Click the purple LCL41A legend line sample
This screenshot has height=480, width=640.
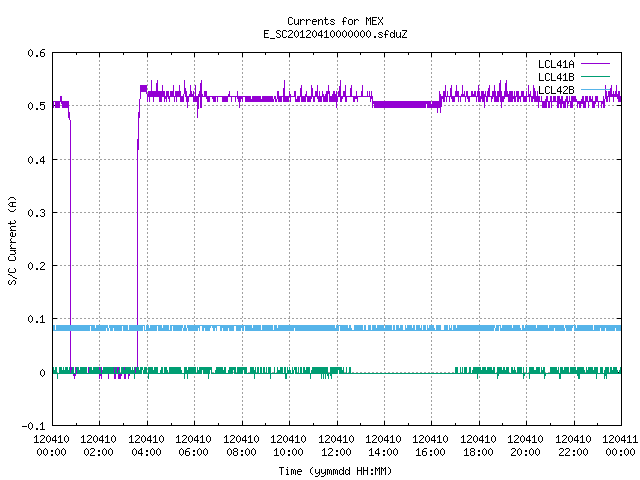coord(595,64)
